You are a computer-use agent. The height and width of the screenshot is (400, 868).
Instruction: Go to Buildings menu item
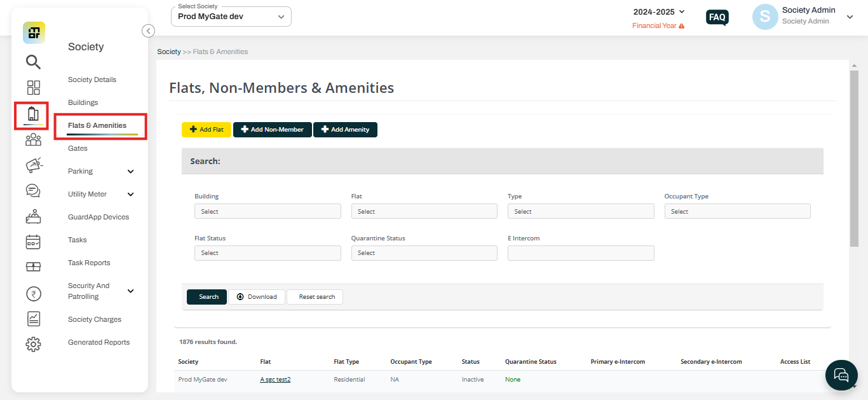(83, 102)
